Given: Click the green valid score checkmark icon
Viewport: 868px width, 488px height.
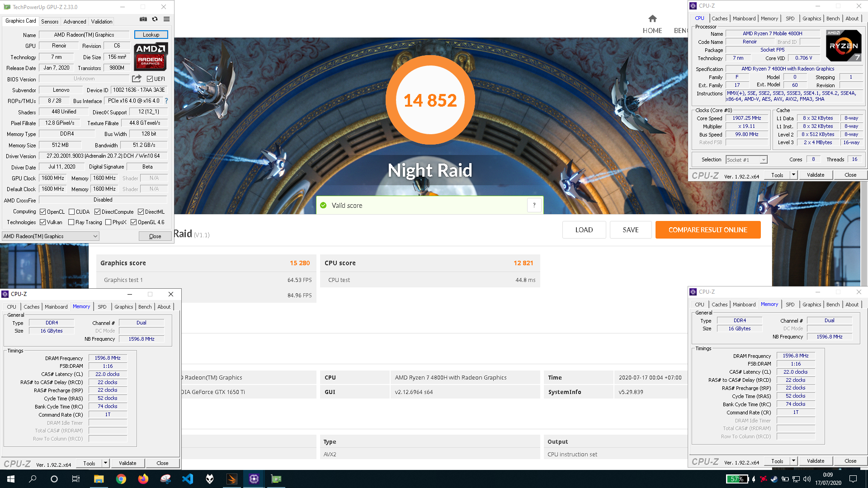Looking at the screenshot, I should pyautogui.click(x=323, y=205).
